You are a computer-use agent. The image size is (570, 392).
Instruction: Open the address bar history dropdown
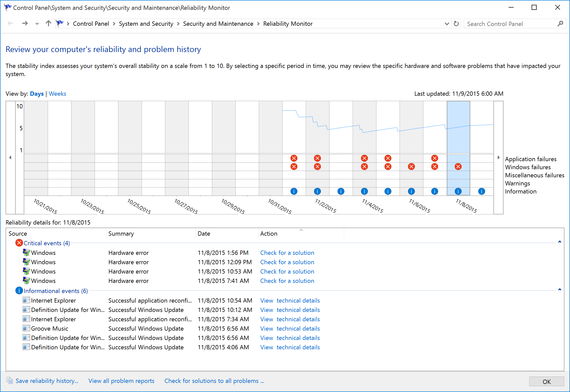(x=446, y=24)
